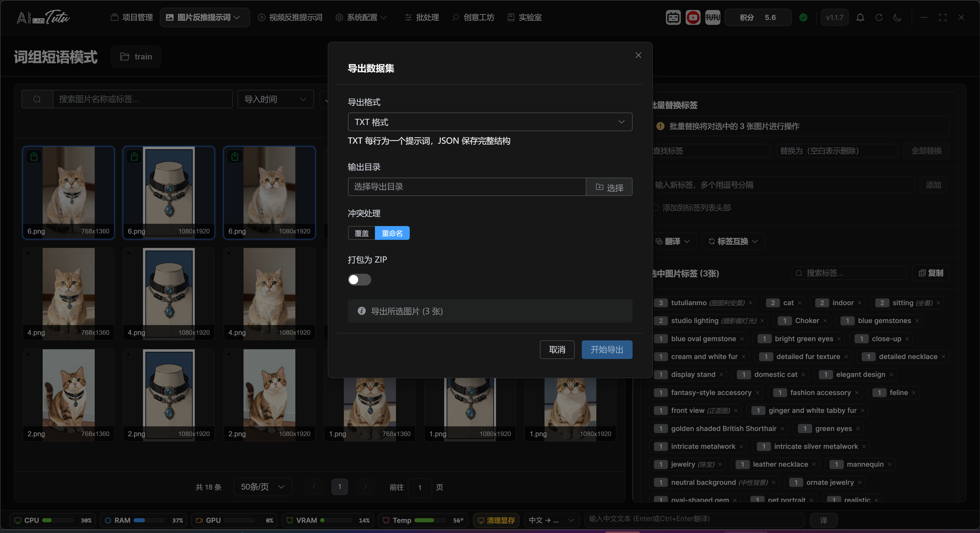
Task: Select 重命名 conflict handling option
Action: point(392,233)
